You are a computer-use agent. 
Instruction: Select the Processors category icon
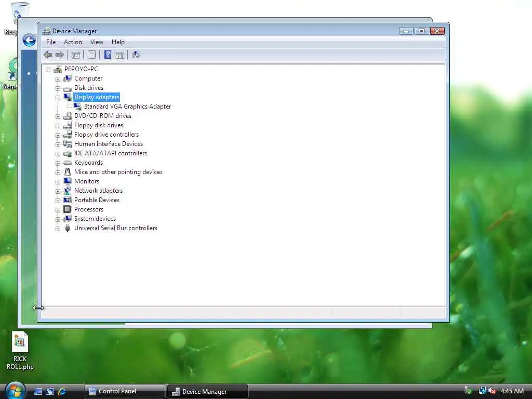click(68, 209)
